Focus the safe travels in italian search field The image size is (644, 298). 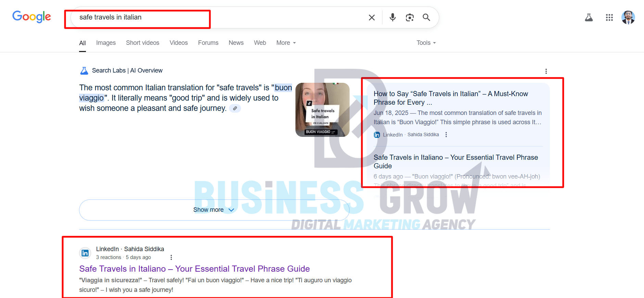(x=219, y=17)
